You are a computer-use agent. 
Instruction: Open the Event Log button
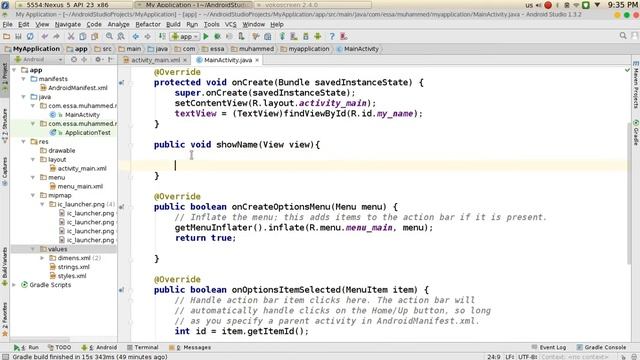(549, 347)
